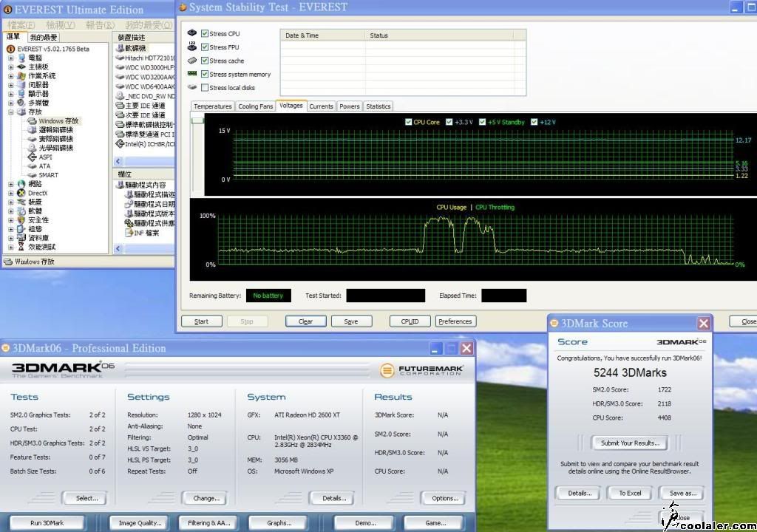This screenshot has width=757, height=532.
Task: Click the NEC DVD_RW drive icon
Action: [x=120, y=96]
